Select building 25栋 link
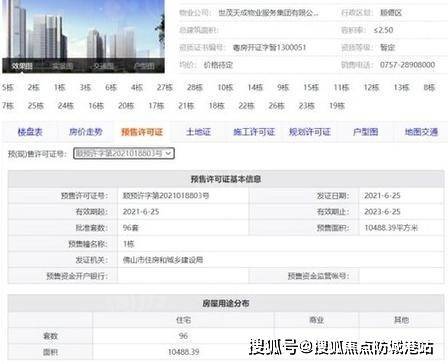The image size is (448, 364). pyautogui.click(x=36, y=106)
